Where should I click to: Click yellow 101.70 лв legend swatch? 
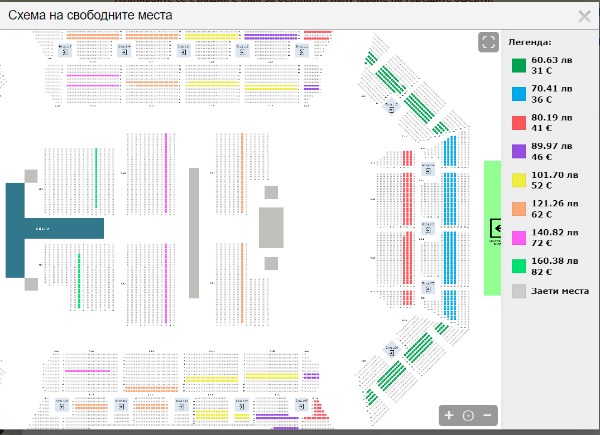[x=519, y=179]
